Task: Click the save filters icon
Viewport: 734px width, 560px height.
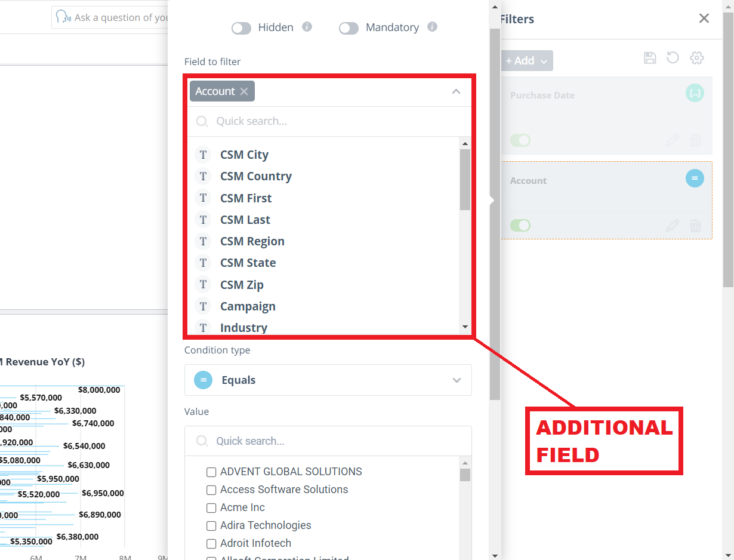Action: (x=650, y=58)
